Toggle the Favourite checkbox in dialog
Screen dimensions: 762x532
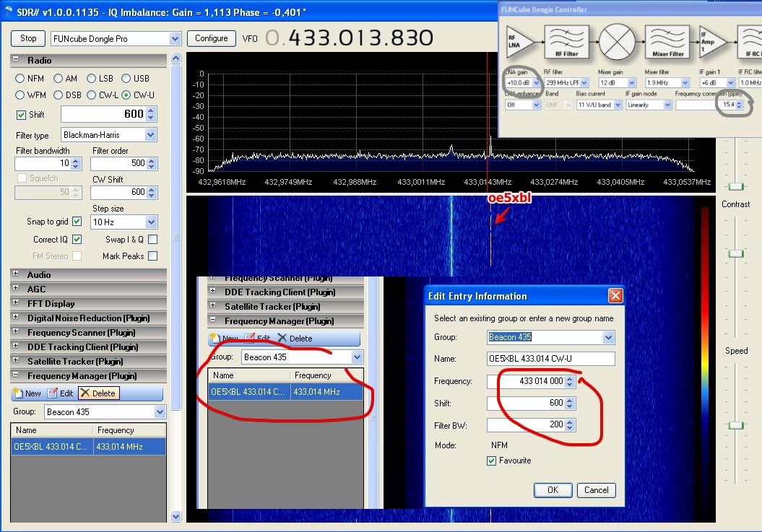click(491, 461)
